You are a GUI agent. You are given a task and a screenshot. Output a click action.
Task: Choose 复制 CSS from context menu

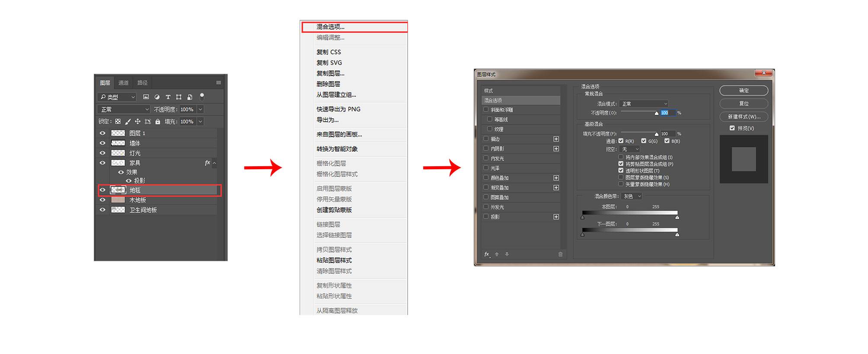(329, 52)
